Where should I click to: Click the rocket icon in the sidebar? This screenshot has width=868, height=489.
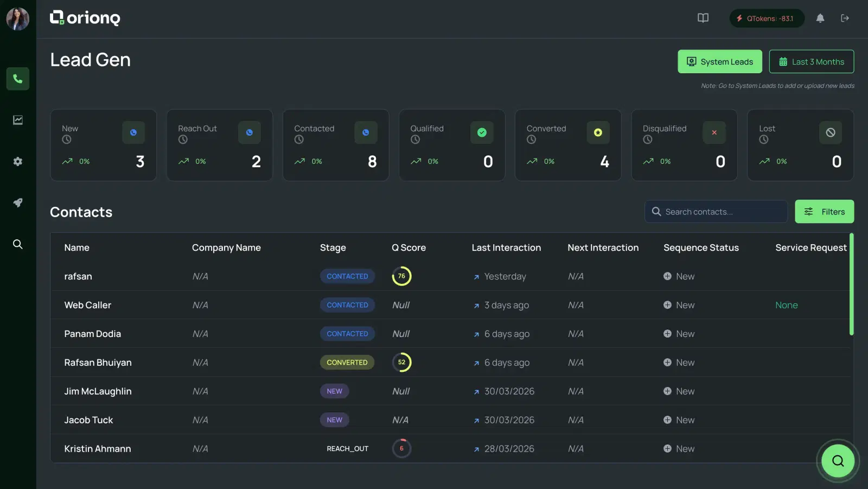(17, 202)
